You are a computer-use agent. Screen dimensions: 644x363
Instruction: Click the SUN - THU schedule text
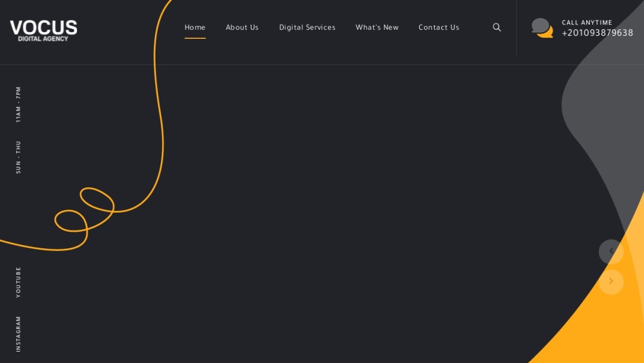18,155
